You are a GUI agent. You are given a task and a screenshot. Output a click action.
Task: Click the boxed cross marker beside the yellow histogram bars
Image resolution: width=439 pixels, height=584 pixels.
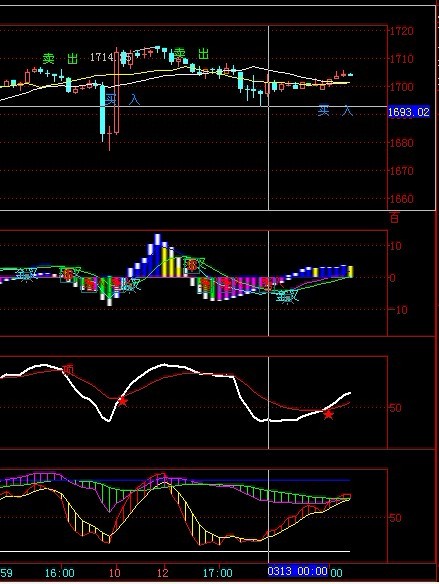[x=193, y=265]
